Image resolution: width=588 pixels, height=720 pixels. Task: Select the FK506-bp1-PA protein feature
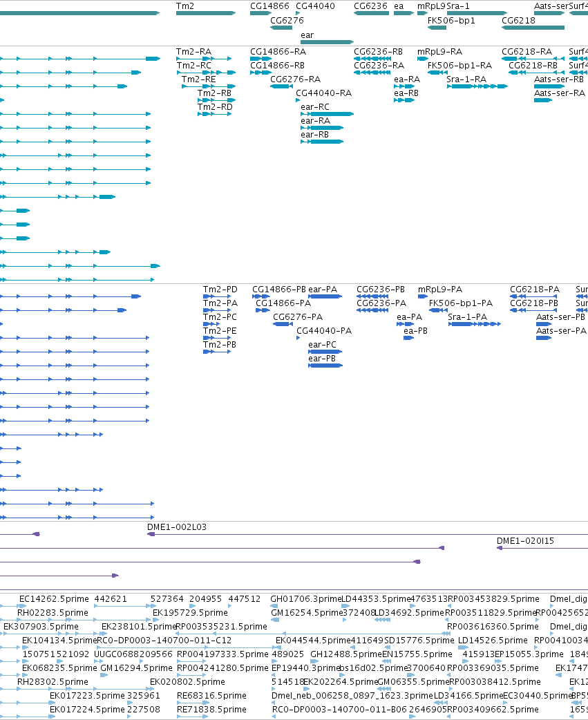[x=438, y=310]
